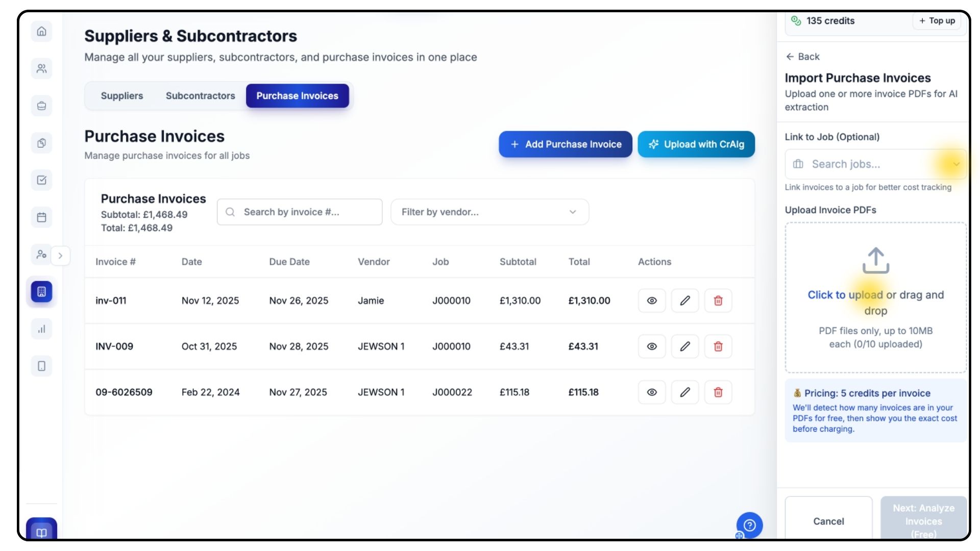The height and width of the screenshot is (551, 980).
Task: Switch to the Suppliers tab
Action: coord(122,96)
